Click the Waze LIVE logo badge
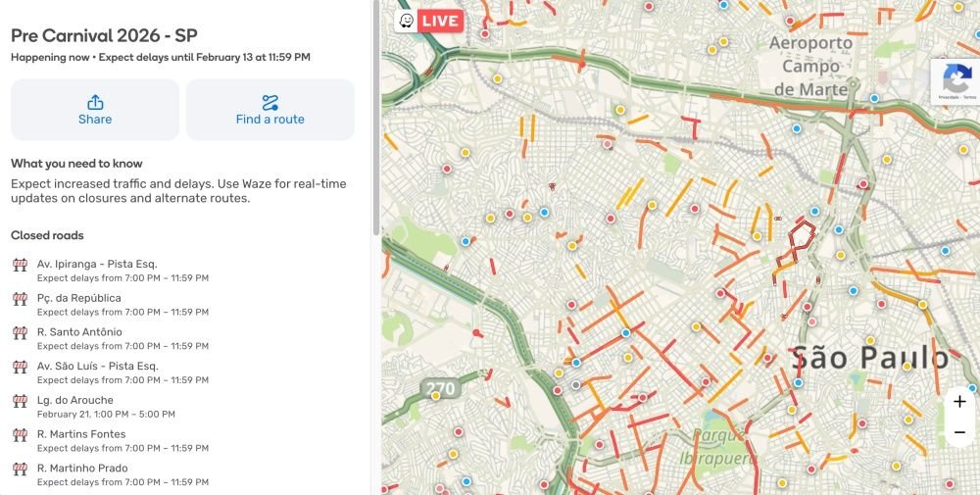The width and height of the screenshot is (980, 495). pos(428,21)
